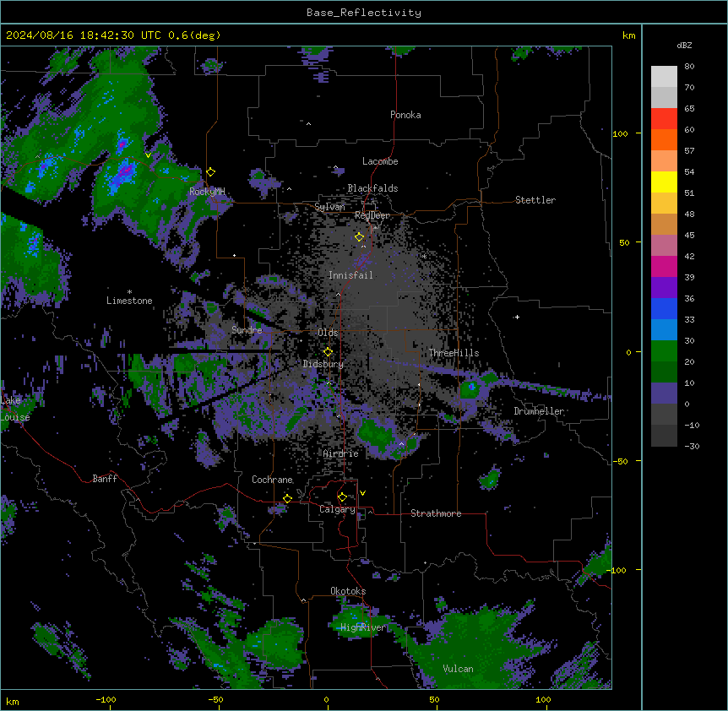The width and height of the screenshot is (728, 711).
Task: Click the Vulcan city label
Action: click(x=459, y=669)
